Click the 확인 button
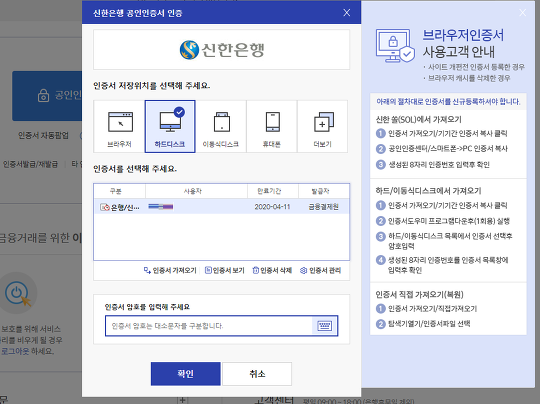 point(186,374)
